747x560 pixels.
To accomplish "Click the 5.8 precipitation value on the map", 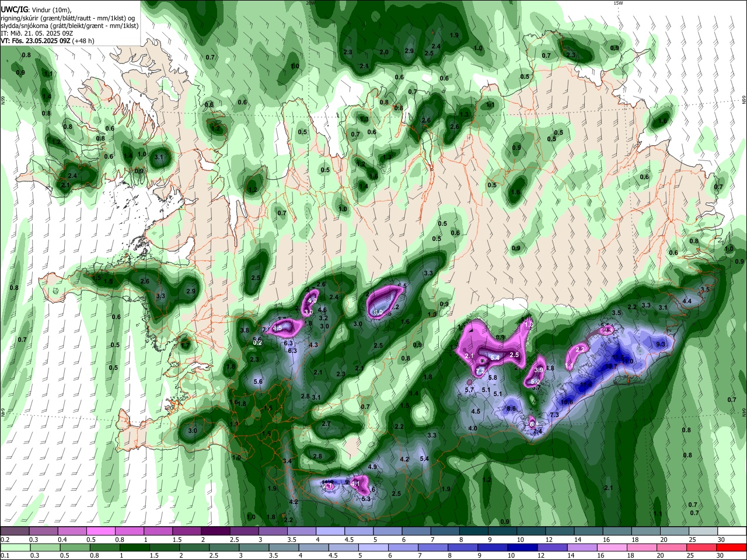I will (x=493, y=378).
